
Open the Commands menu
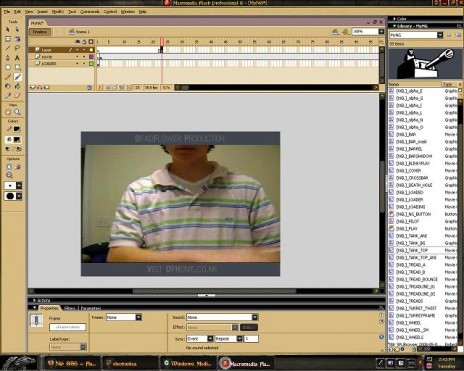90,12
